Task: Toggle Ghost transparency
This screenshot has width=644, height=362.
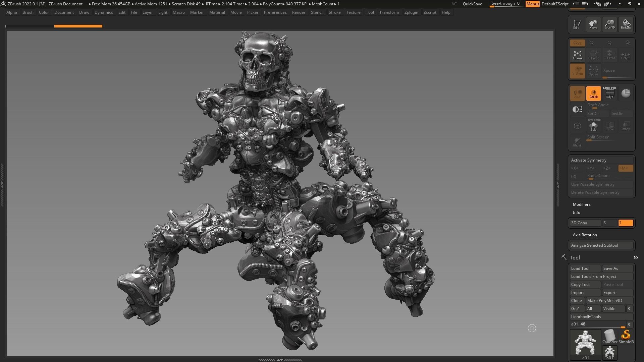Action: (x=577, y=142)
